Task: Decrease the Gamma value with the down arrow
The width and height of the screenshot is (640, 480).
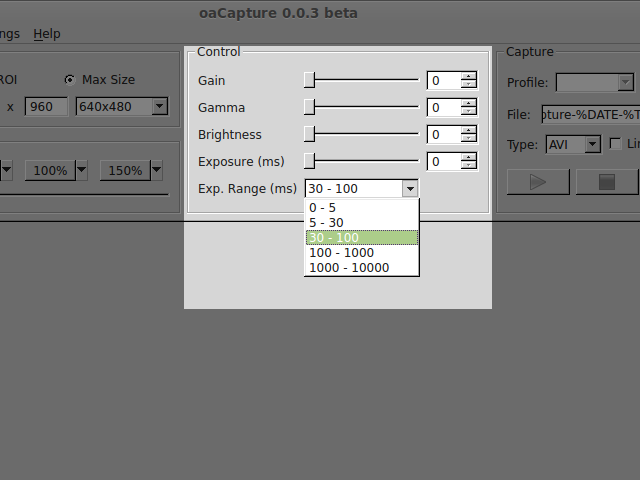Action: (x=469, y=111)
